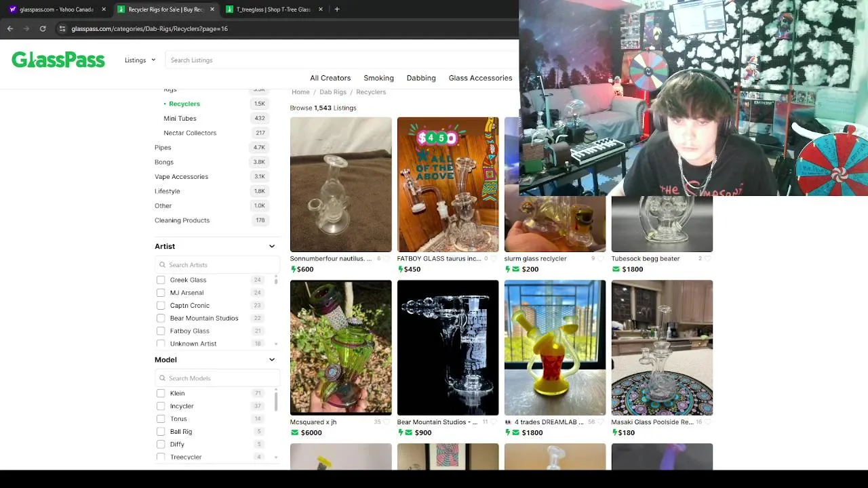This screenshot has height=488, width=868.
Task: Like the Sonnumberfour nautilus listing heart
Action: click(x=387, y=259)
